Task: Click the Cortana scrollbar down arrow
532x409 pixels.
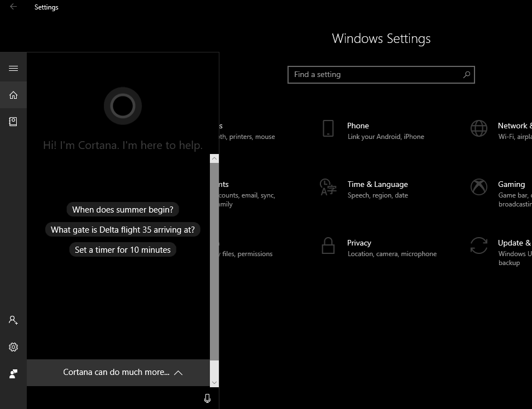Action: tap(214, 383)
